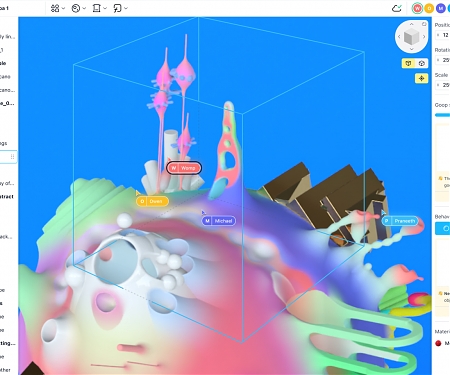The image size is (450, 375).
Task: Rotate view up with gizmo arrow
Action: point(411,24)
